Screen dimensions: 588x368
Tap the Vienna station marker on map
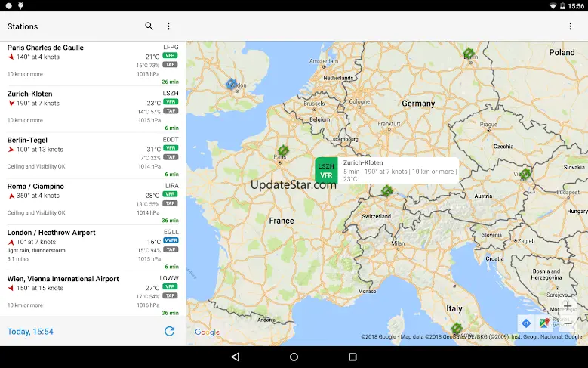pyautogui.click(x=525, y=173)
